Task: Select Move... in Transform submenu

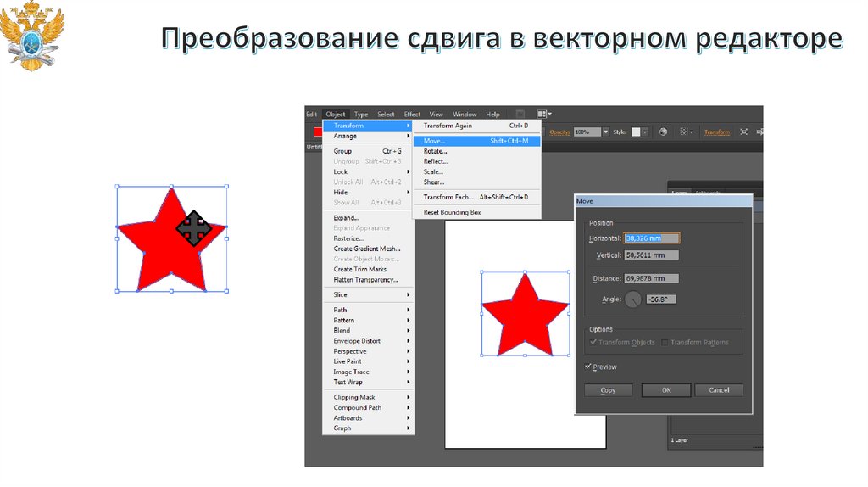Action: [x=476, y=142]
